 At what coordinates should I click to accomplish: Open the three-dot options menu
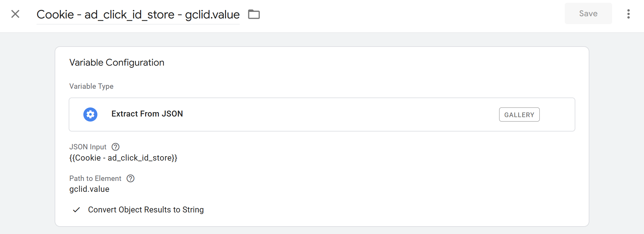(x=628, y=14)
